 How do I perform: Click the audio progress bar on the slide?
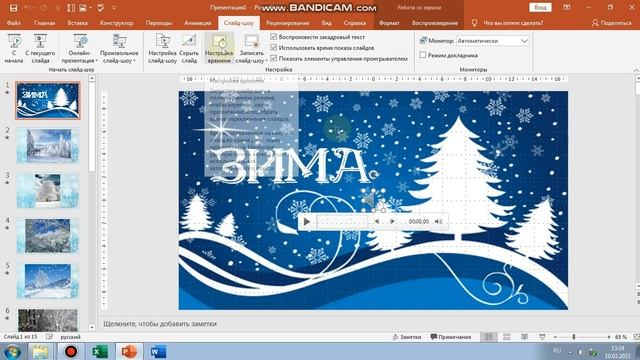click(x=342, y=222)
